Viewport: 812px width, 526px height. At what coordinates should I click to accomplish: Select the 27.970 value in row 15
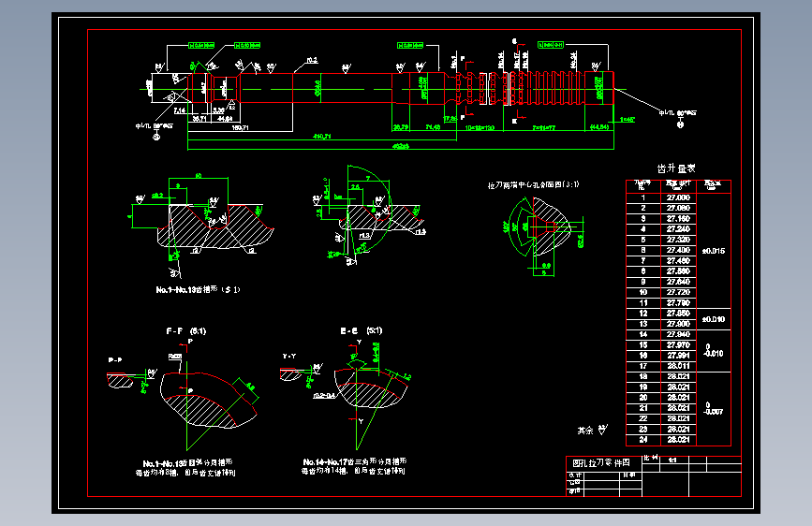[x=678, y=344]
